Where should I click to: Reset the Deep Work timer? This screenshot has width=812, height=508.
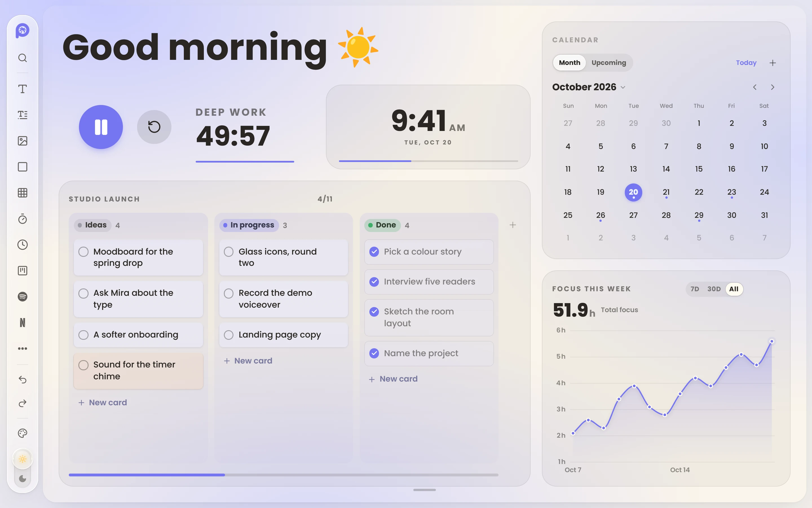point(154,127)
